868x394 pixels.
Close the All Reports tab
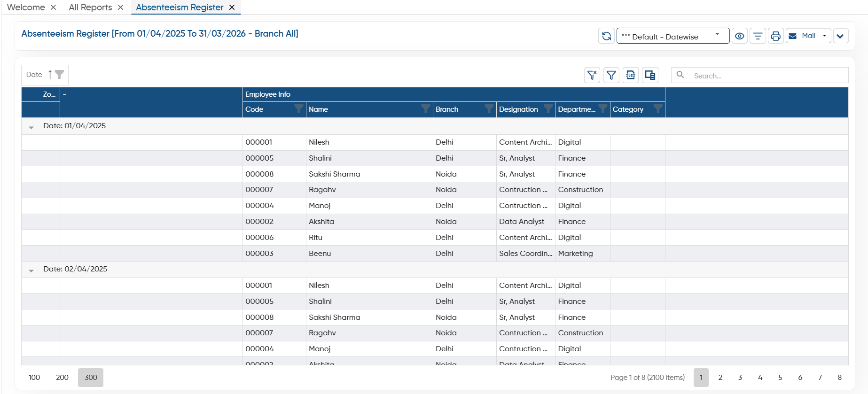pos(121,8)
